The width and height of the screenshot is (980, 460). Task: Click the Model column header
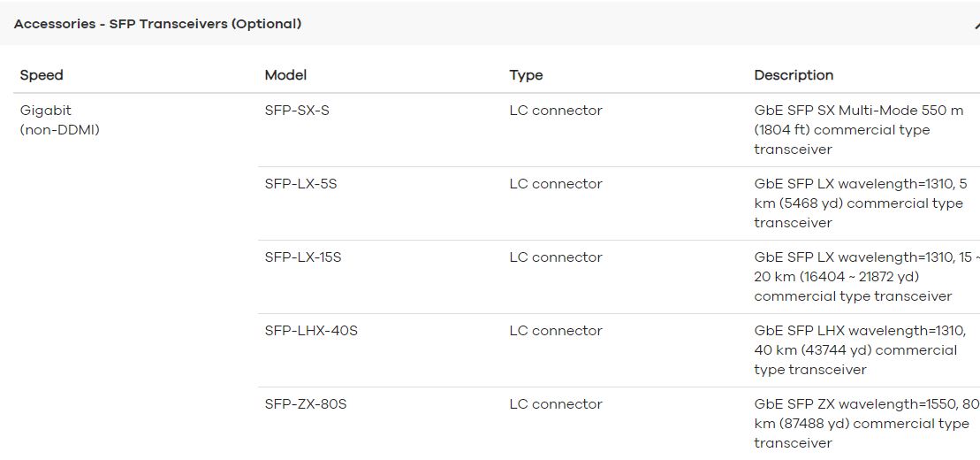point(285,75)
